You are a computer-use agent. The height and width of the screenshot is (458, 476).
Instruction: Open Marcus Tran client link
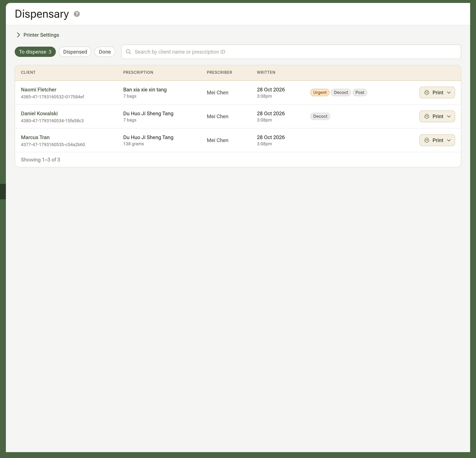tap(35, 137)
